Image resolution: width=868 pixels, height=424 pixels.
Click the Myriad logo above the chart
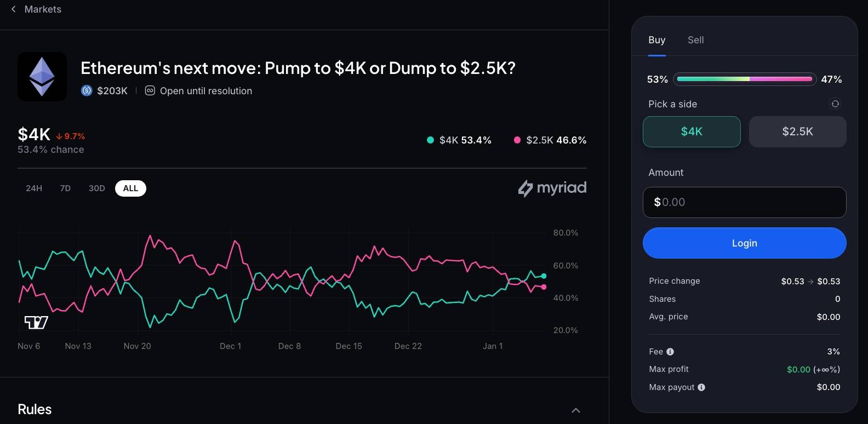click(x=552, y=188)
